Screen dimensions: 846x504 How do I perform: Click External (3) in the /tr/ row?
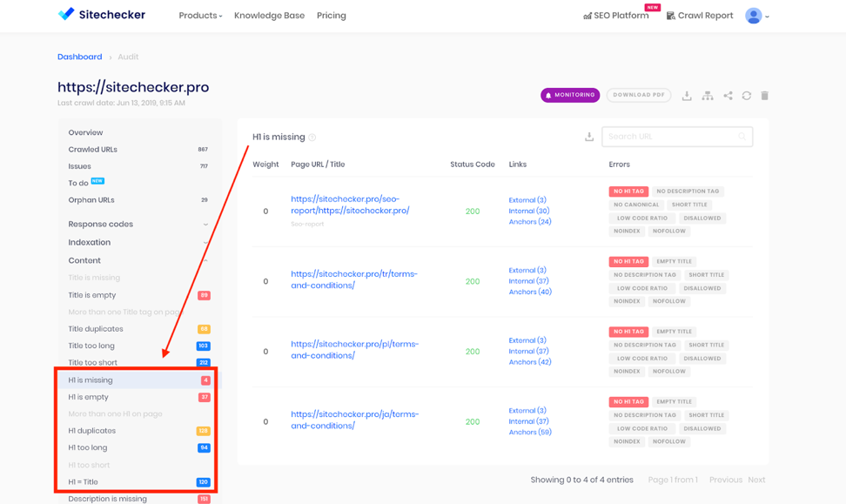pos(527,271)
